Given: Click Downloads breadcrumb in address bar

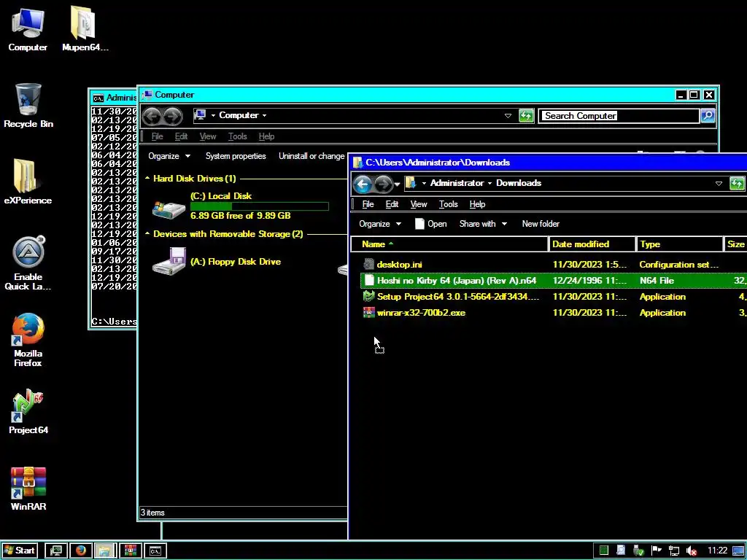Looking at the screenshot, I should point(519,183).
